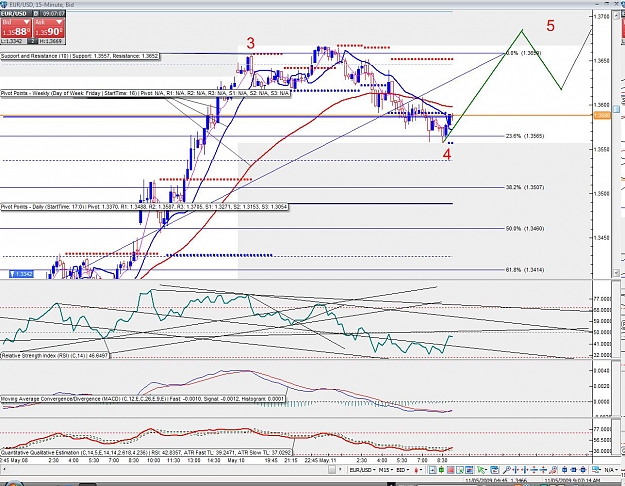Click the green candle icon in toolbar
The width and height of the screenshot is (625, 486).
[442, 470]
